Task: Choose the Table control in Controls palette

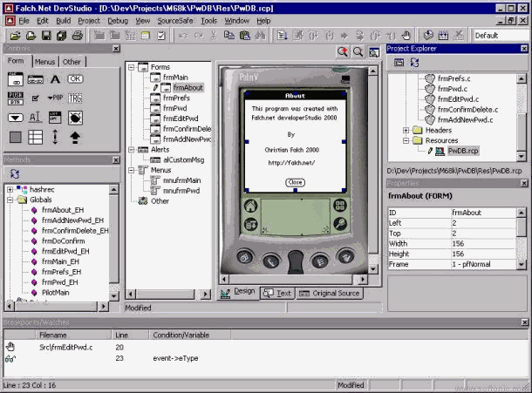Action: (x=36, y=137)
